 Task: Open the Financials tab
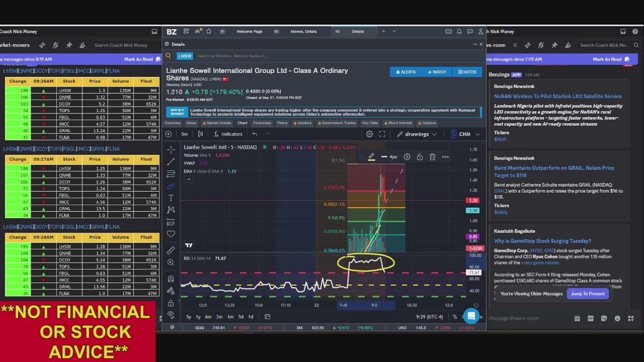tap(262, 123)
